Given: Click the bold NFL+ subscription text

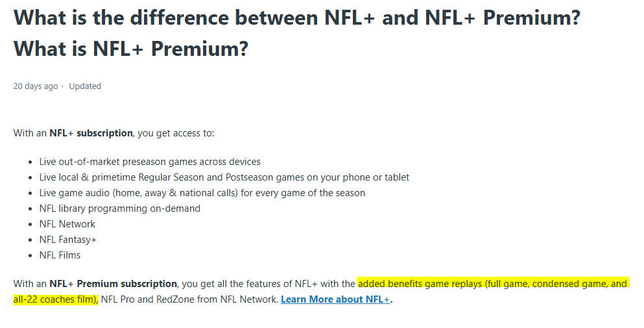Looking at the screenshot, I should tap(91, 133).
